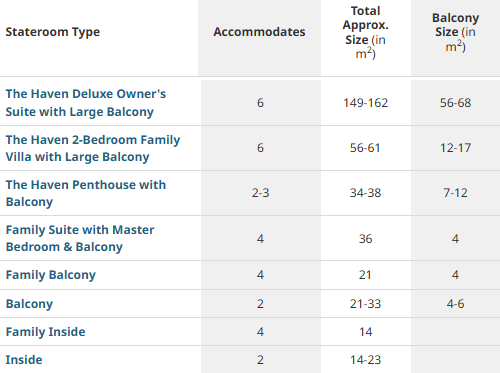Screen dimensions: 500x373
Task: Select the 56-68 balcony size cell
Action: (x=455, y=103)
